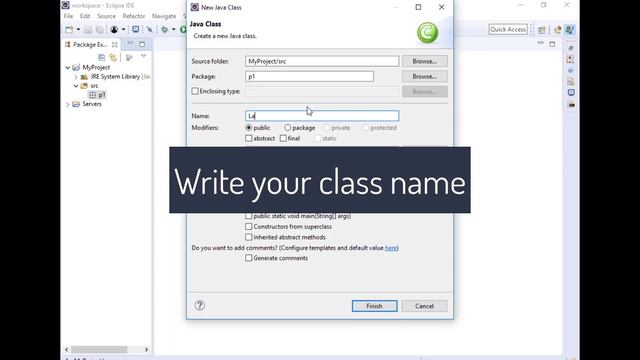640x360 pixels.
Task: Enable the Generate comments checkbox
Action: [x=249, y=258]
